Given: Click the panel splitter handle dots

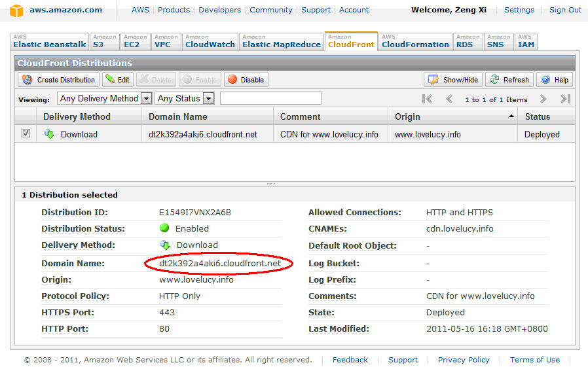Looking at the screenshot, I should click(x=270, y=184).
